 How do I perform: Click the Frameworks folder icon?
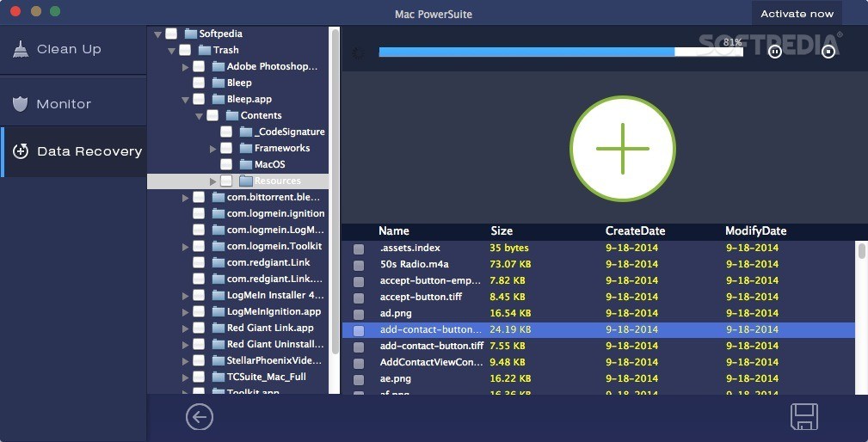tap(246, 148)
